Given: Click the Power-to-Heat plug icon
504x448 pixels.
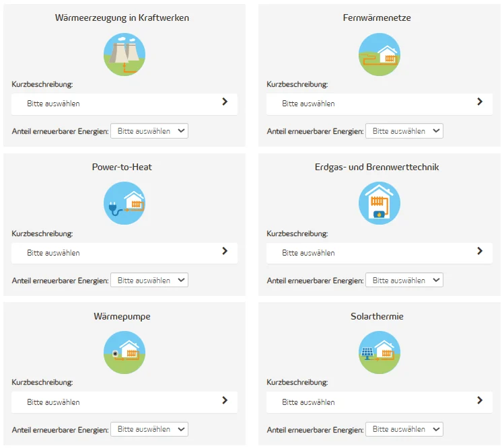Looking at the screenshot, I should [x=124, y=203].
